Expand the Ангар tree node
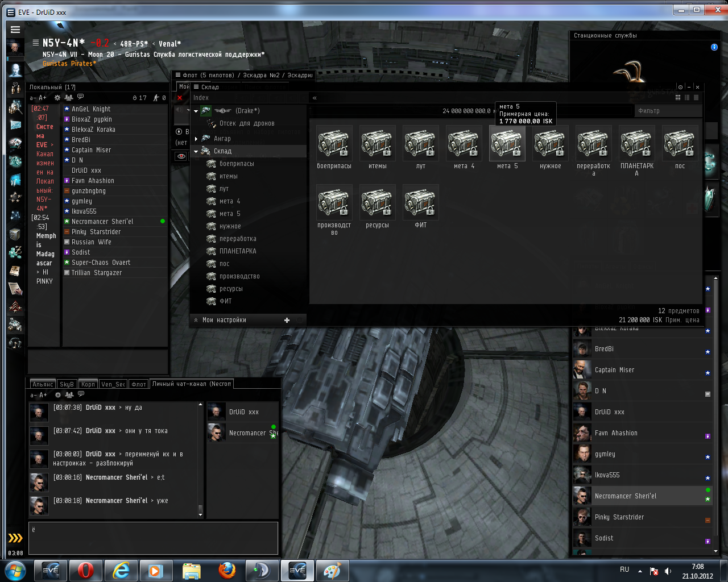 (x=196, y=139)
